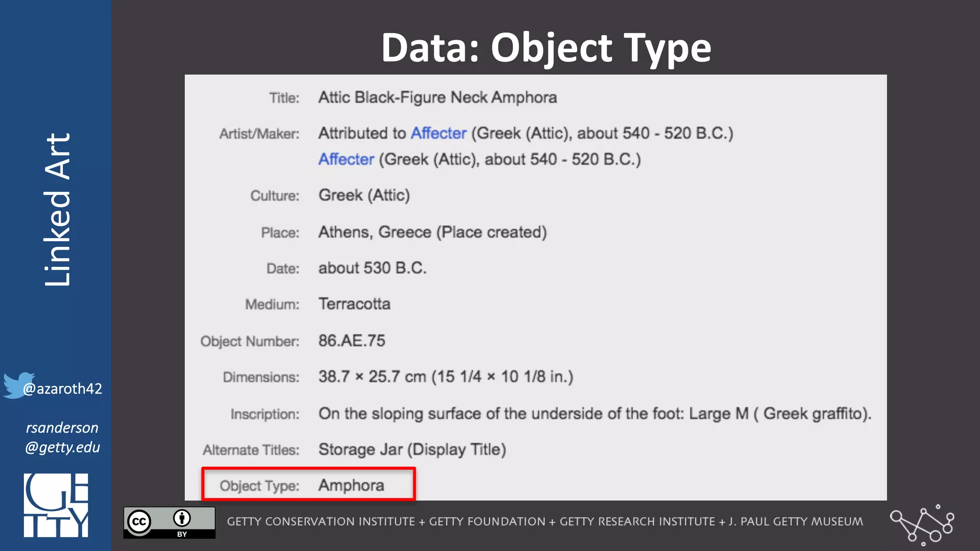Click the 'Object Type:' field label
Image resolution: width=980 pixels, height=551 pixels.
[260, 486]
